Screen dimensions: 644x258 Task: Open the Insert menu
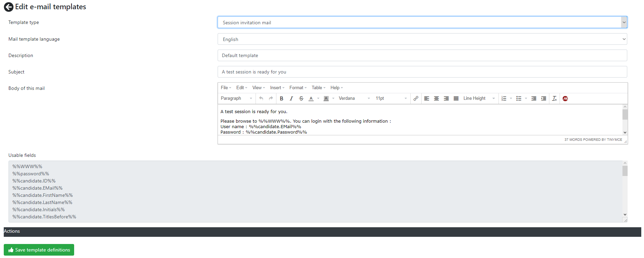click(277, 88)
